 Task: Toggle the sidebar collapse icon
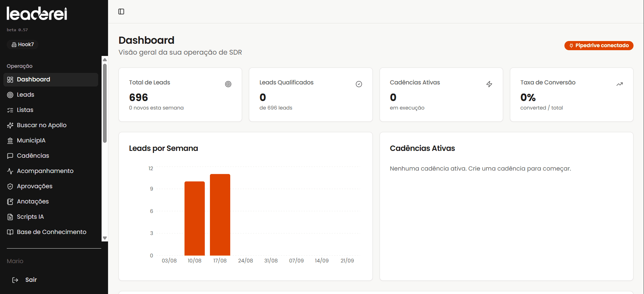pyautogui.click(x=121, y=12)
